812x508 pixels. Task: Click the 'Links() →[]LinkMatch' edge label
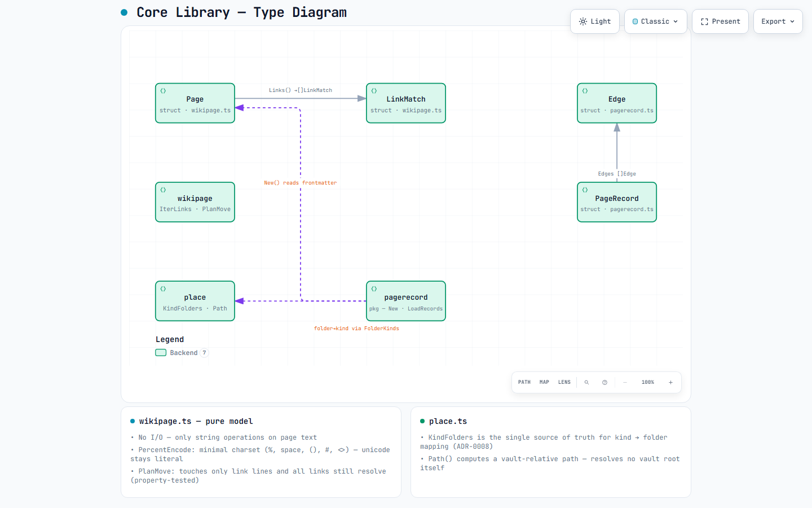[301, 90]
